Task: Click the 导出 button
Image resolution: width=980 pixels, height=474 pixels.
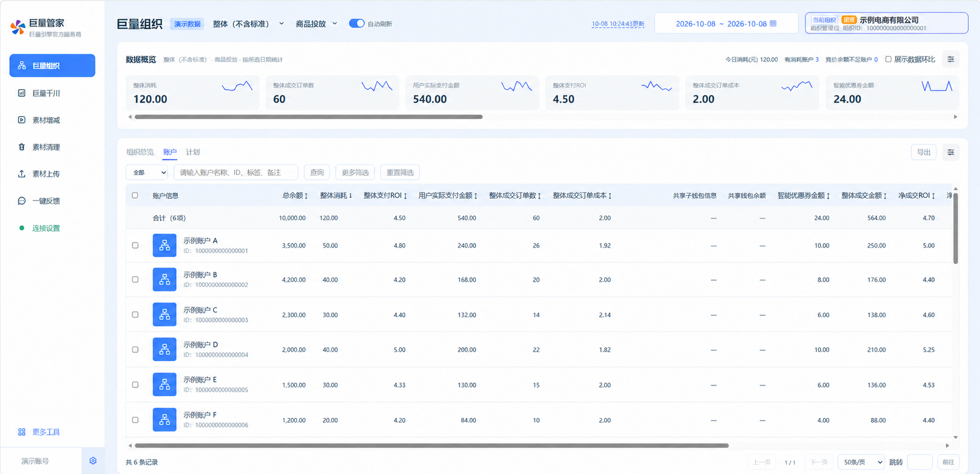Action: pyautogui.click(x=923, y=152)
